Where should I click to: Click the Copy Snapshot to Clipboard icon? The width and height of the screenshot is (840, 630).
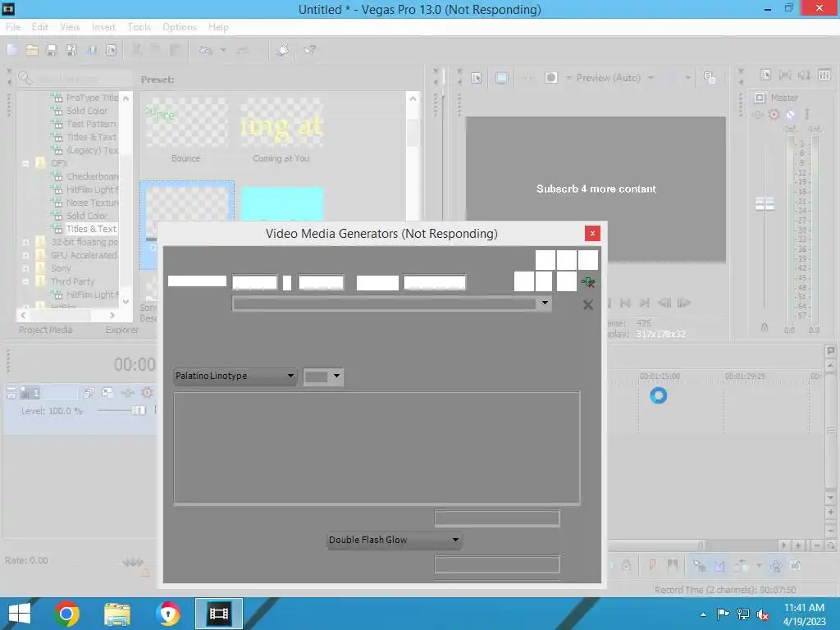(710, 78)
